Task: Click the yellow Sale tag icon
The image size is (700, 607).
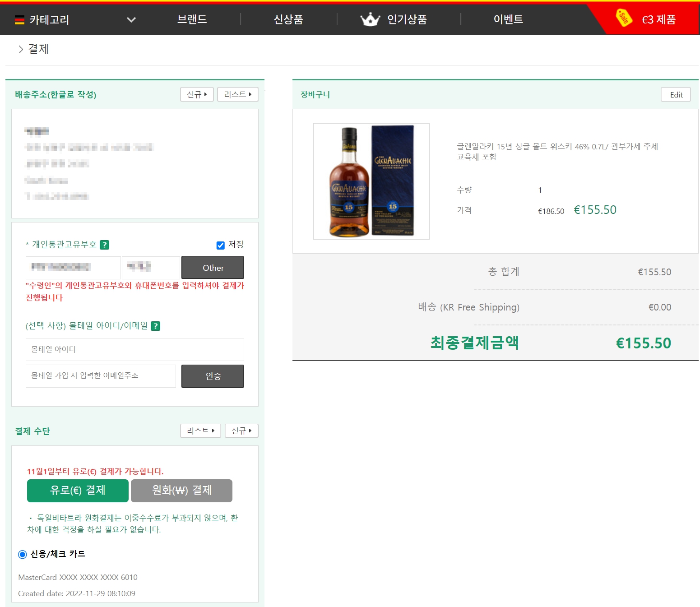Action: click(624, 18)
